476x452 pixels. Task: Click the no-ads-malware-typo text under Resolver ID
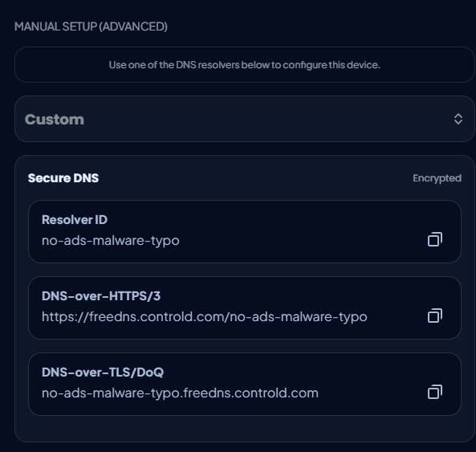point(111,240)
